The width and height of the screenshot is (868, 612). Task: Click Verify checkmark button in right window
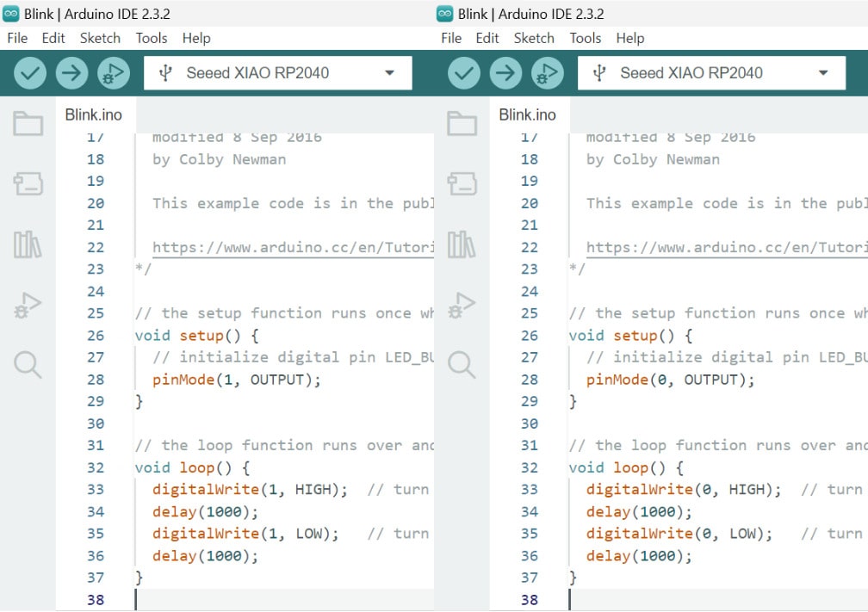pyautogui.click(x=464, y=73)
